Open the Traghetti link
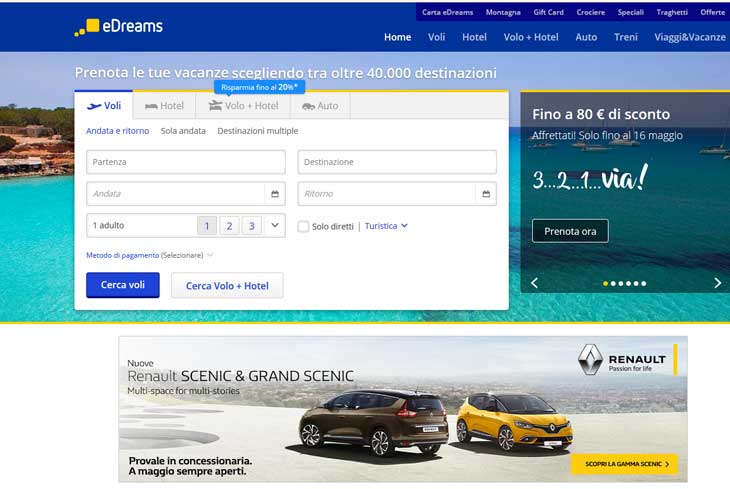This screenshot has width=730, height=489. tap(672, 12)
